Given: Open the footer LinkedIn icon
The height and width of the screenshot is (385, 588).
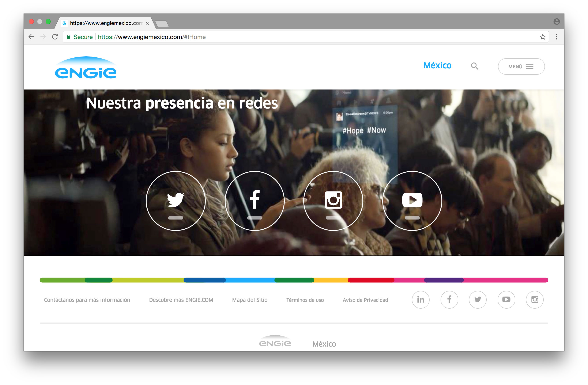Looking at the screenshot, I should (421, 300).
